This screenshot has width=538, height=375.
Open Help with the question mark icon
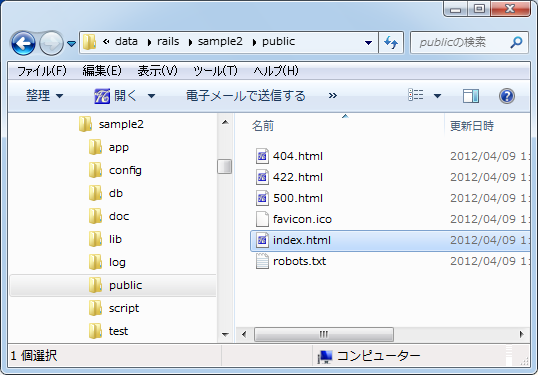(x=507, y=96)
